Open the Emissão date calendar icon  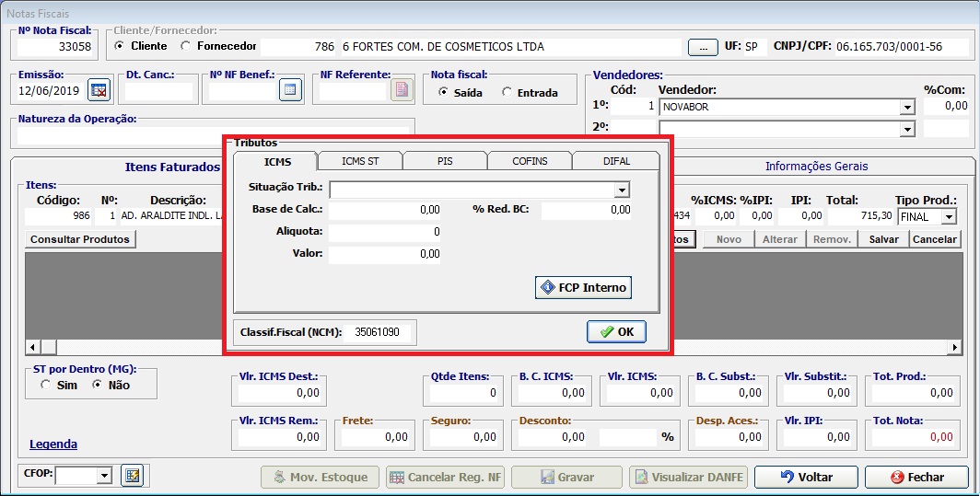coord(99,90)
